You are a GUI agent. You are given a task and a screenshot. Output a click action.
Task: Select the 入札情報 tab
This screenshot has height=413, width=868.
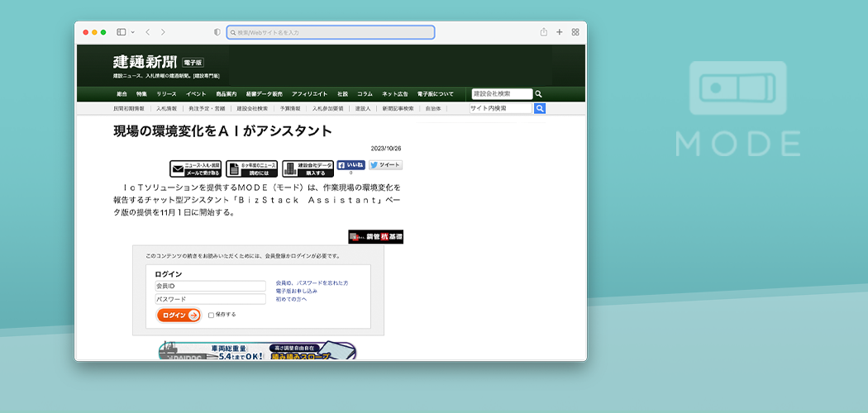pos(165,108)
